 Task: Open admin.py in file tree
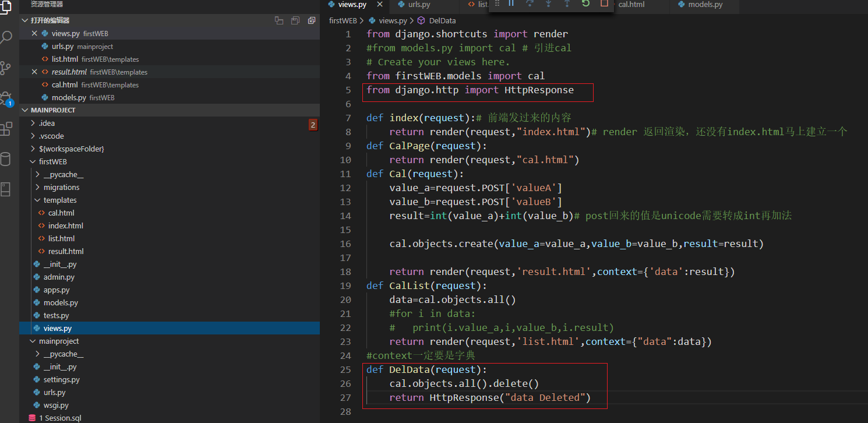(x=170, y=277)
